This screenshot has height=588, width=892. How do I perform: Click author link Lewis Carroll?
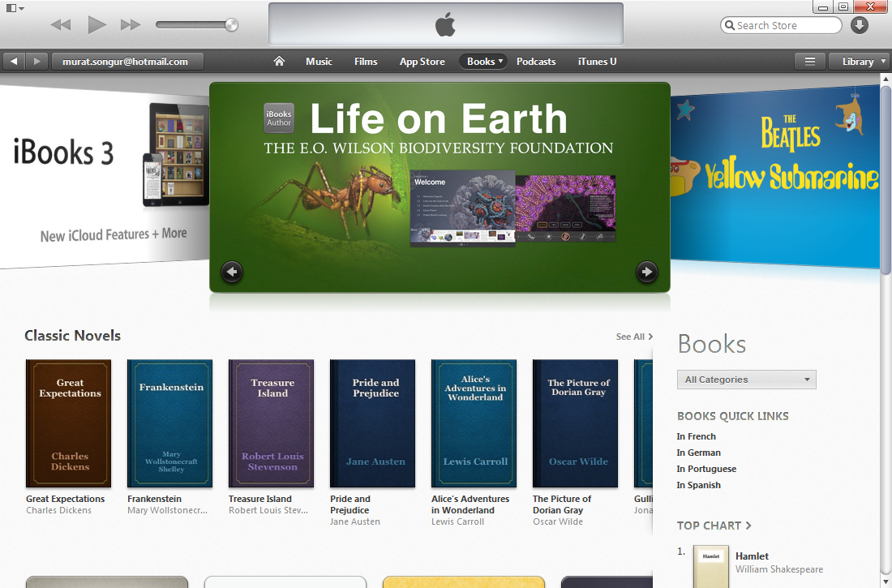457,521
